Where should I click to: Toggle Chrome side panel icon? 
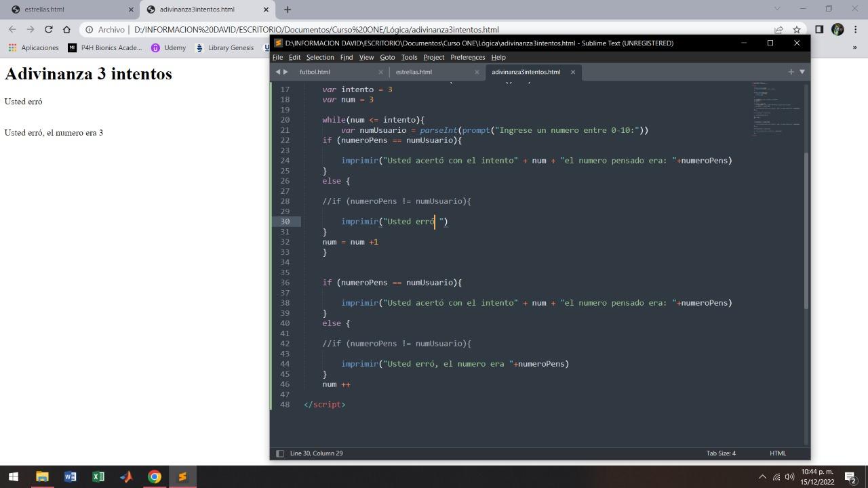(x=819, y=29)
